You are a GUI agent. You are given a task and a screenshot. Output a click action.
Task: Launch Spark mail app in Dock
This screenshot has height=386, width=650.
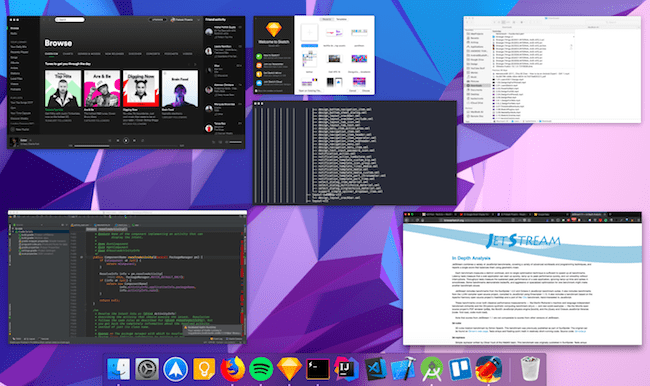point(175,369)
